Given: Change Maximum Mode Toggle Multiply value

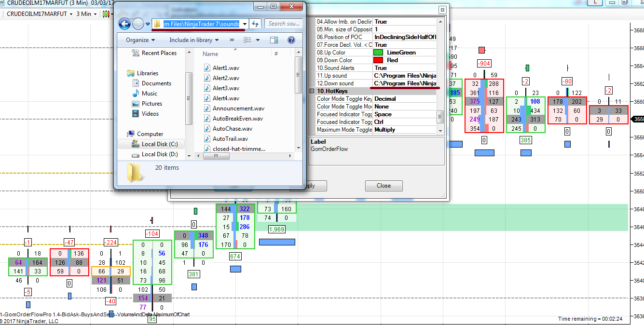Looking at the screenshot, I should [404, 130].
